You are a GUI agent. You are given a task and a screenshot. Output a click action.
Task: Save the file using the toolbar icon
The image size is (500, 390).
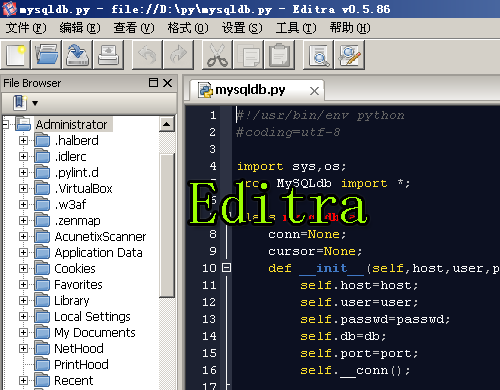[77, 55]
